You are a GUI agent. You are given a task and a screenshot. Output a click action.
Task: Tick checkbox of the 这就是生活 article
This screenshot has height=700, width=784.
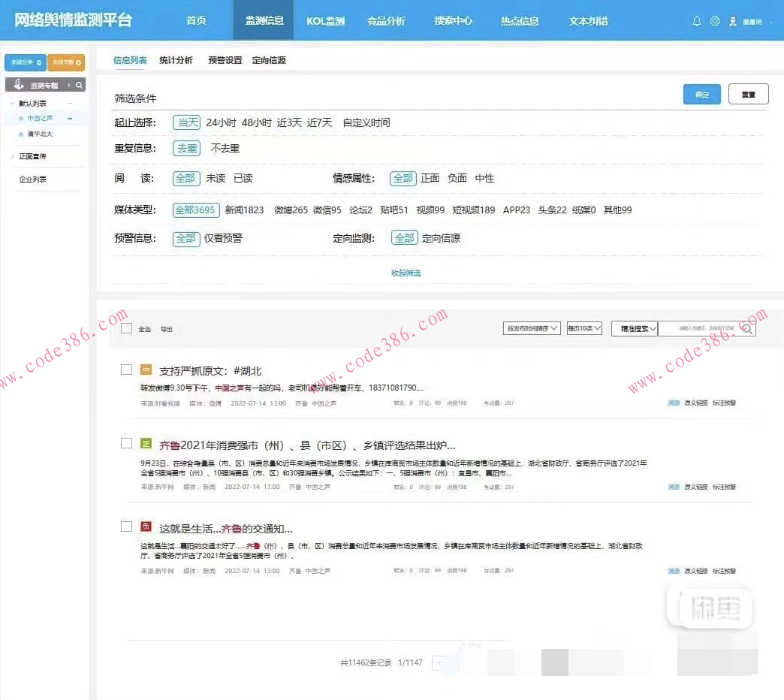126,527
